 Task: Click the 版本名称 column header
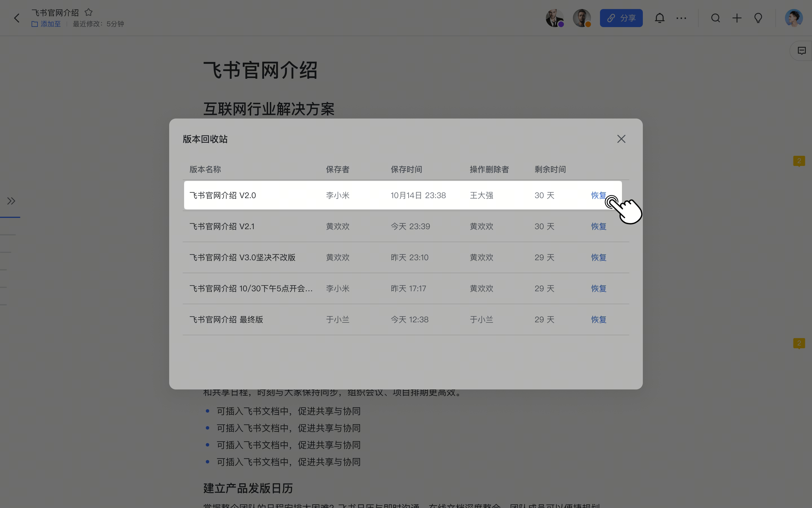pyautogui.click(x=205, y=169)
